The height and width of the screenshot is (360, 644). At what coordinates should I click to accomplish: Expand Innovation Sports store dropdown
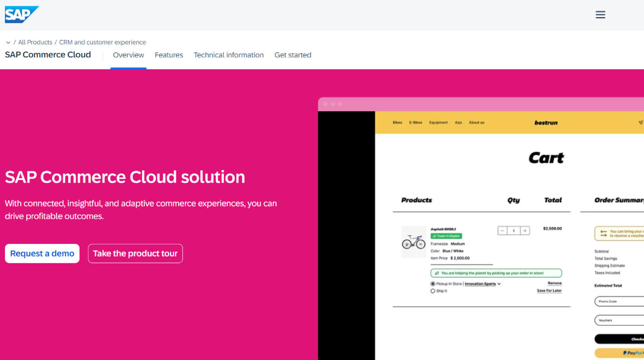(x=483, y=284)
